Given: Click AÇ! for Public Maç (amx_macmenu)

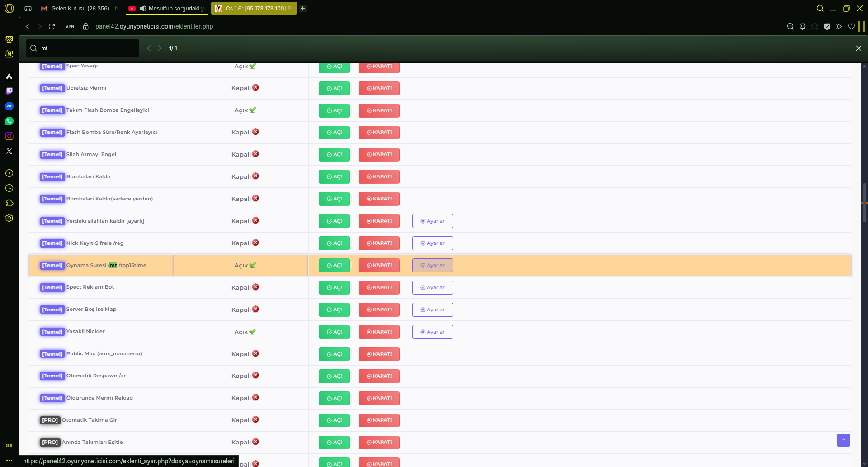Looking at the screenshot, I should (334, 354).
